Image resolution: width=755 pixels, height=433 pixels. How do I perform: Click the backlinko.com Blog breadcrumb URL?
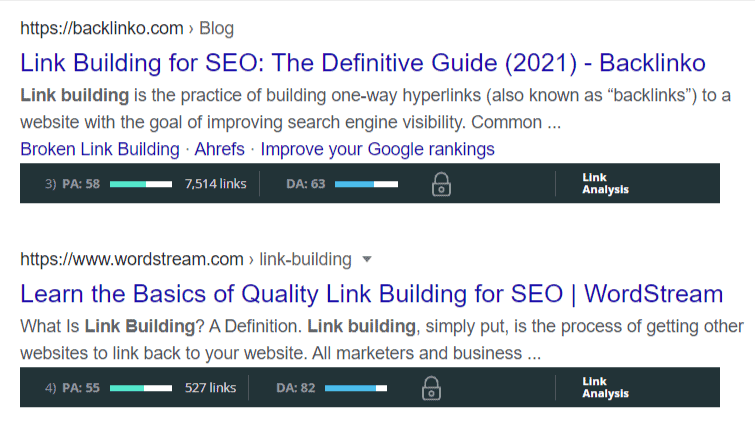pos(127,28)
